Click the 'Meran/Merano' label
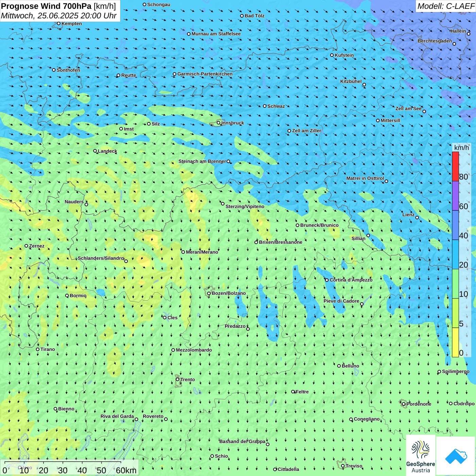Viewport: 476px width, 476px height. (202, 252)
